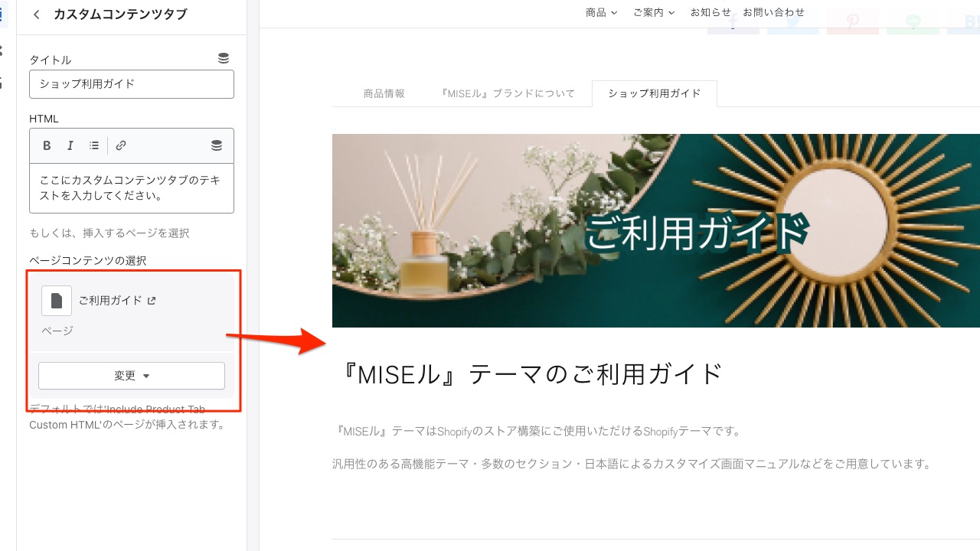This screenshot has height=551, width=980.
Task: Open お知らせ in the store navigation
Action: click(710, 12)
